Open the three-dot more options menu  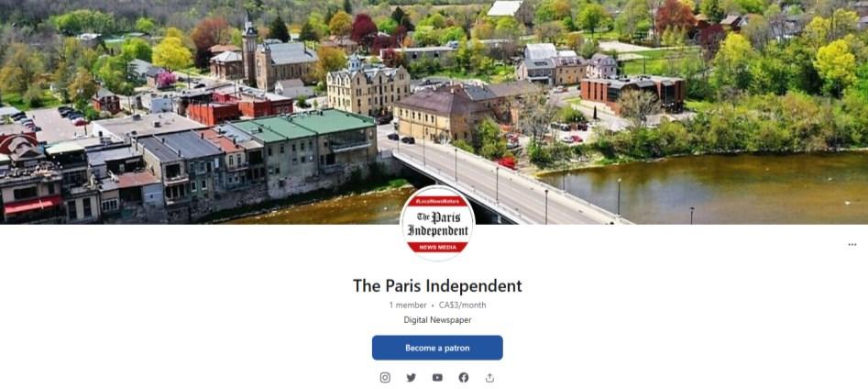pos(852,244)
